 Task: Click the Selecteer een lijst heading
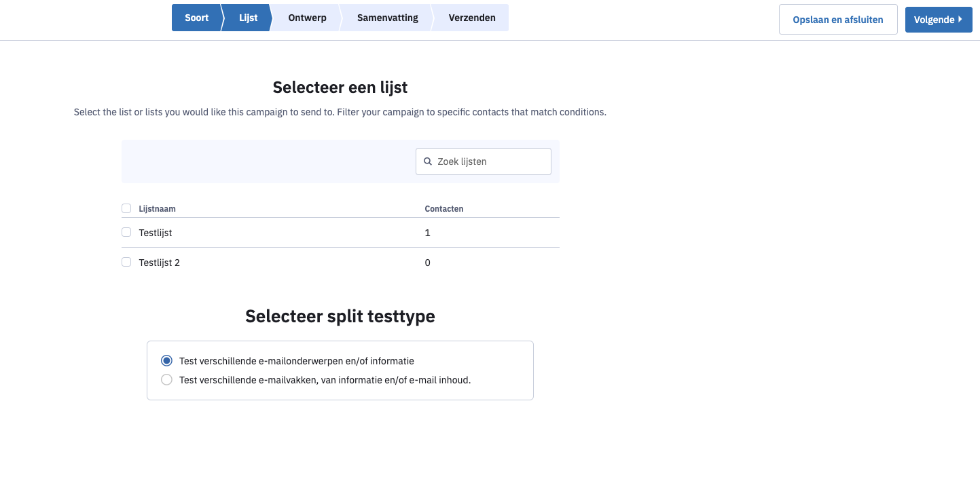click(340, 88)
